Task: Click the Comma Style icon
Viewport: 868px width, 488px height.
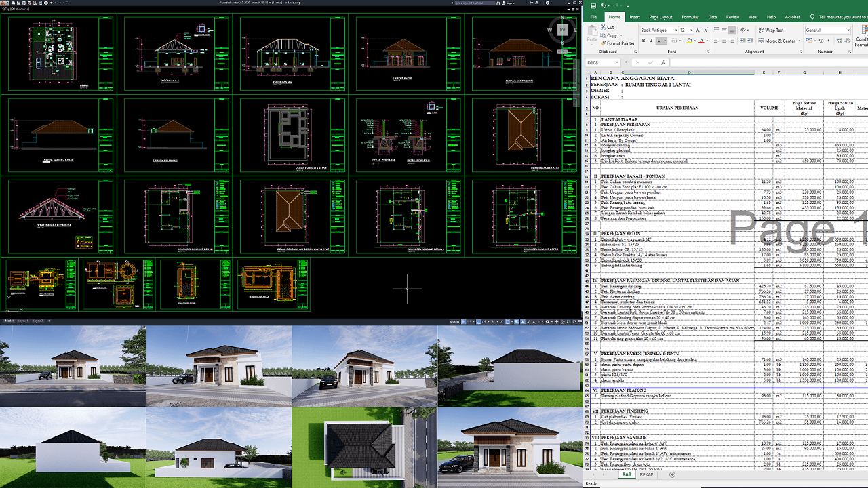Action: pyautogui.click(x=829, y=41)
